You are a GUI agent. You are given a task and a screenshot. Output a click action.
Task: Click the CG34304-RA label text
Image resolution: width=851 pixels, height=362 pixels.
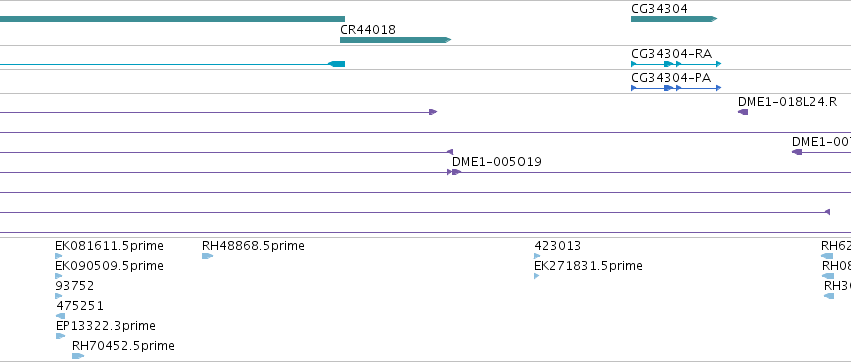[671, 54]
